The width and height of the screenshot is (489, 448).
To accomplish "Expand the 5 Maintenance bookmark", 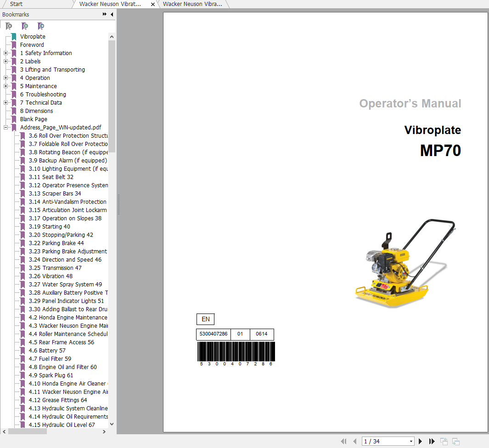I will [x=6, y=86].
